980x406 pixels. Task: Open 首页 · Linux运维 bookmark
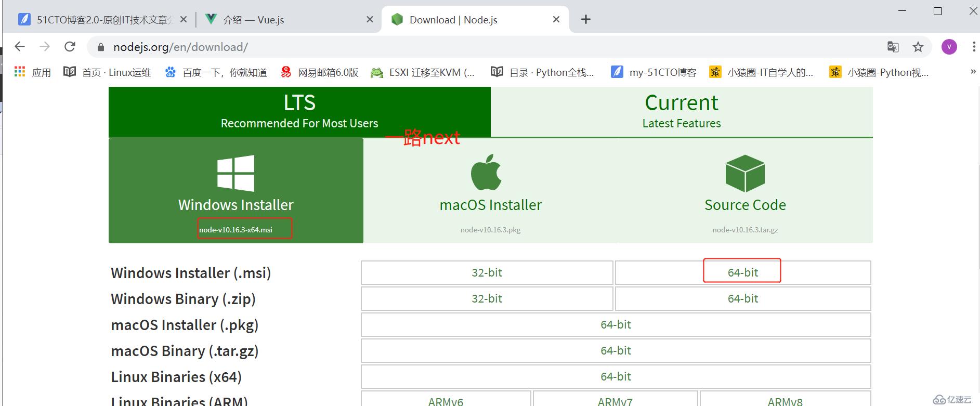click(107, 72)
